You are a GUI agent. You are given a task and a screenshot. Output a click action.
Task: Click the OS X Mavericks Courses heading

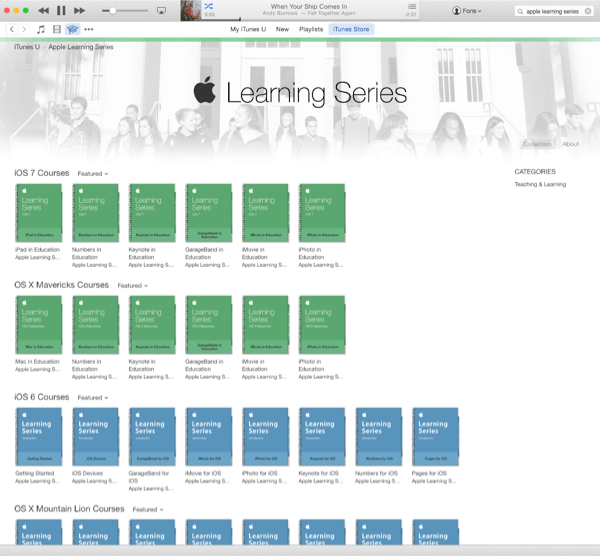point(62,285)
